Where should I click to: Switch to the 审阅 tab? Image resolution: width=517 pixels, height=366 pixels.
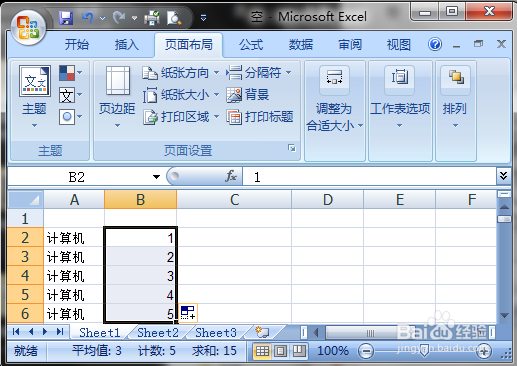[x=350, y=44]
